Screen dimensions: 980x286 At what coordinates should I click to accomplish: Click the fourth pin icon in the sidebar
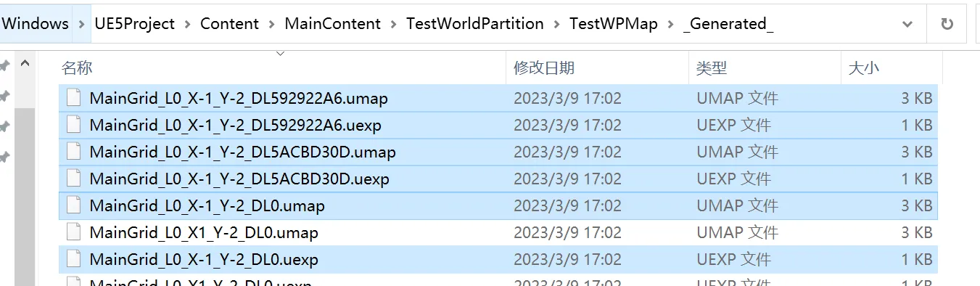[4, 157]
